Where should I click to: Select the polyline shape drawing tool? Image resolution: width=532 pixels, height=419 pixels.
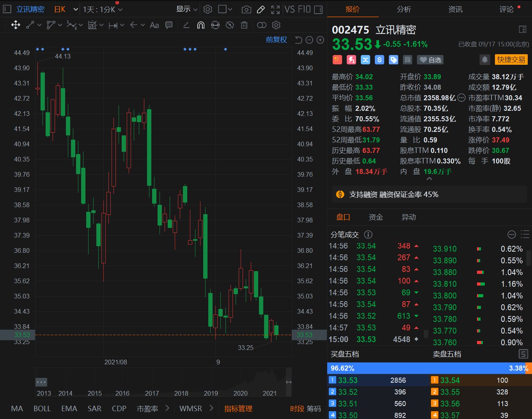click(51, 25)
